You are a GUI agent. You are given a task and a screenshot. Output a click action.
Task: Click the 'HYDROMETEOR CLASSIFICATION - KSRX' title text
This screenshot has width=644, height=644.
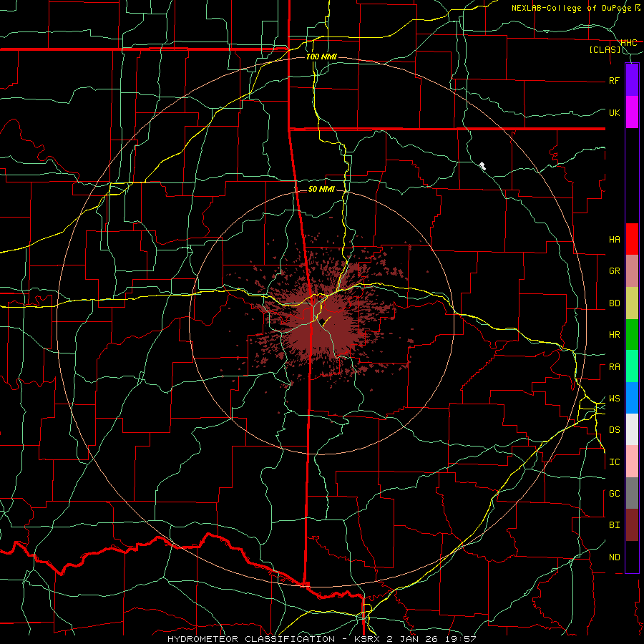click(273, 639)
